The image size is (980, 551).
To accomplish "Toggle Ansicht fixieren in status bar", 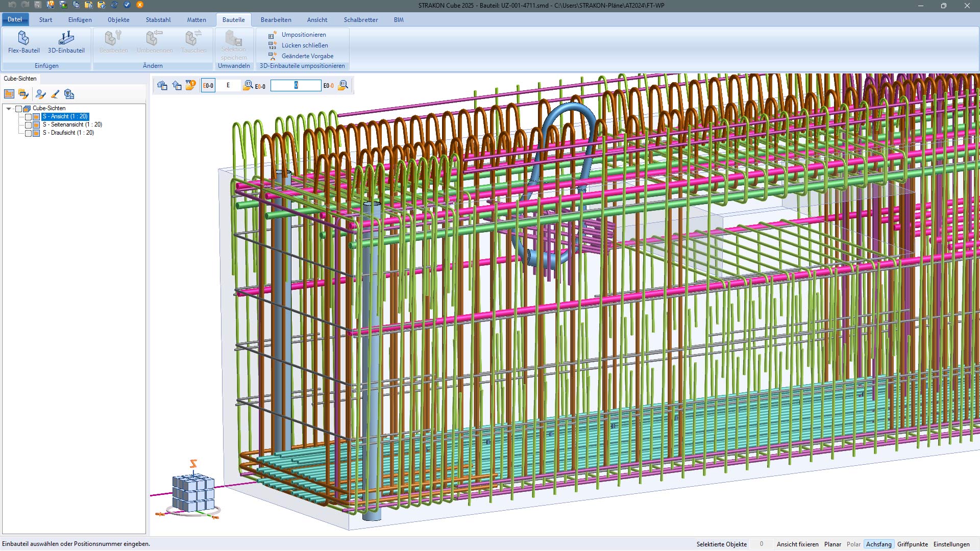I will 797,544.
